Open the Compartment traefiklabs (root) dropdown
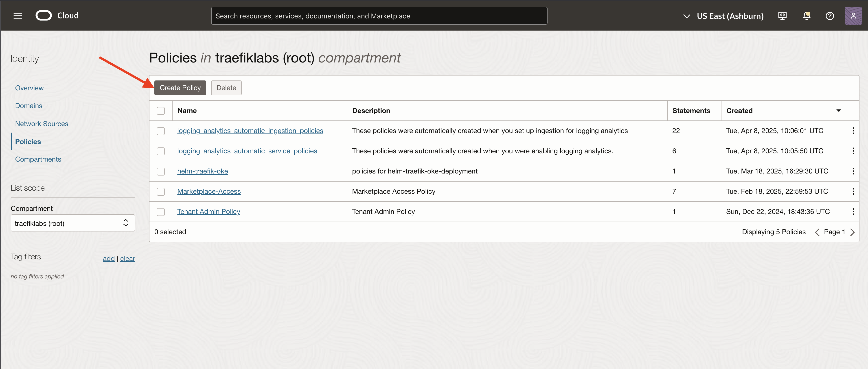Image resolution: width=868 pixels, height=369 pixels. 73,223
